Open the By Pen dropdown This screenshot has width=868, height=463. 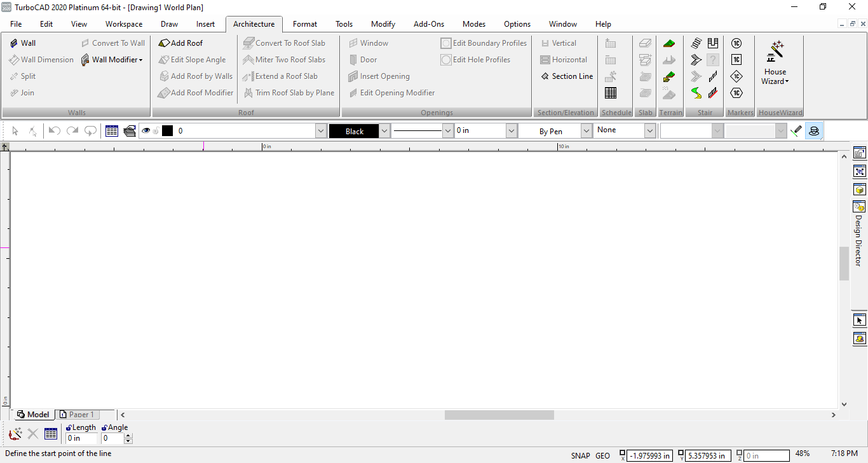coord(587,131)
